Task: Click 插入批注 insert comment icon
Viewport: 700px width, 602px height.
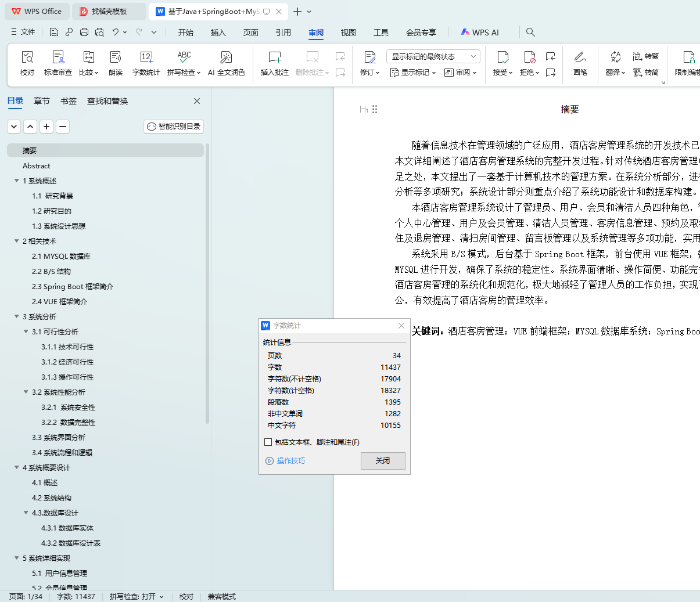Action: 275,57
